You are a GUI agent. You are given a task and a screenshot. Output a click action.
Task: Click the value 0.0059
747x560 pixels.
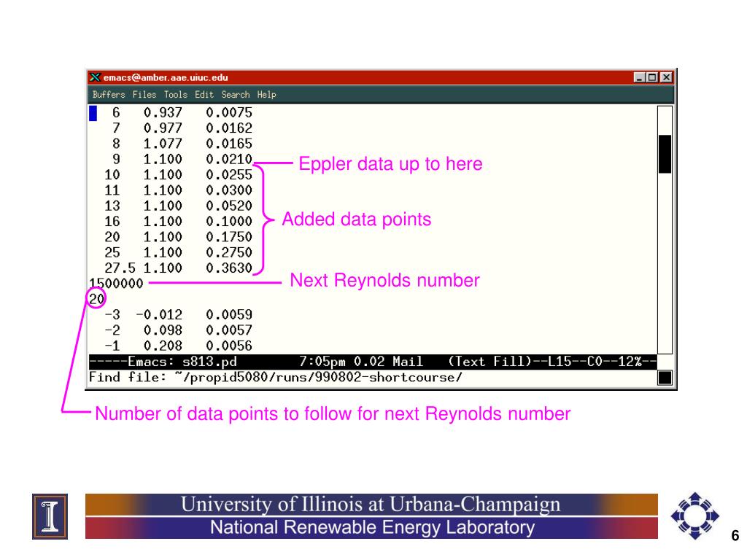tap(228, 315)
